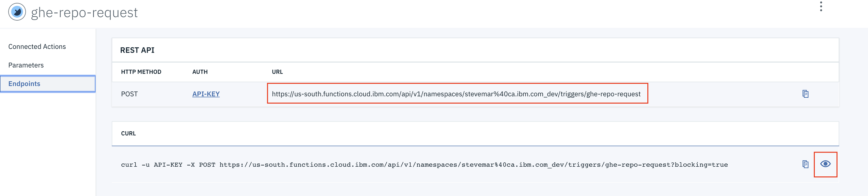Reveal the API key with the eye icon
The width and height of the screenshot is (868, 196).
825,164
